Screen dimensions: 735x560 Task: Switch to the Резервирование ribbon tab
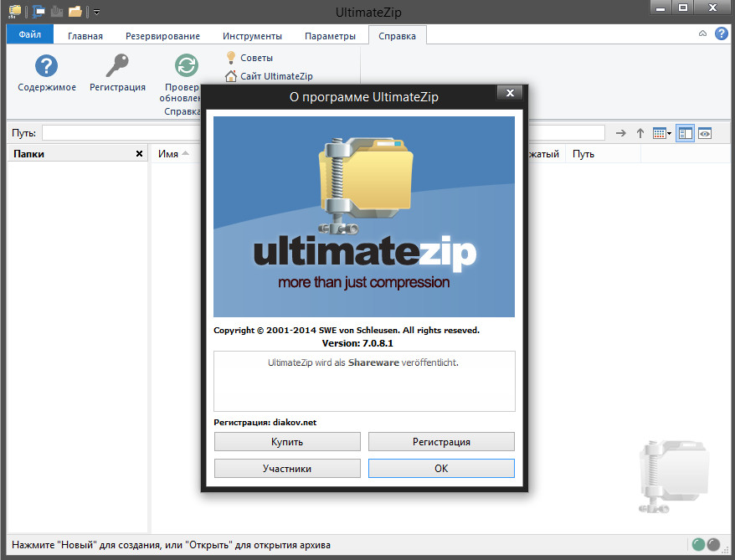(x=162, y=36)
